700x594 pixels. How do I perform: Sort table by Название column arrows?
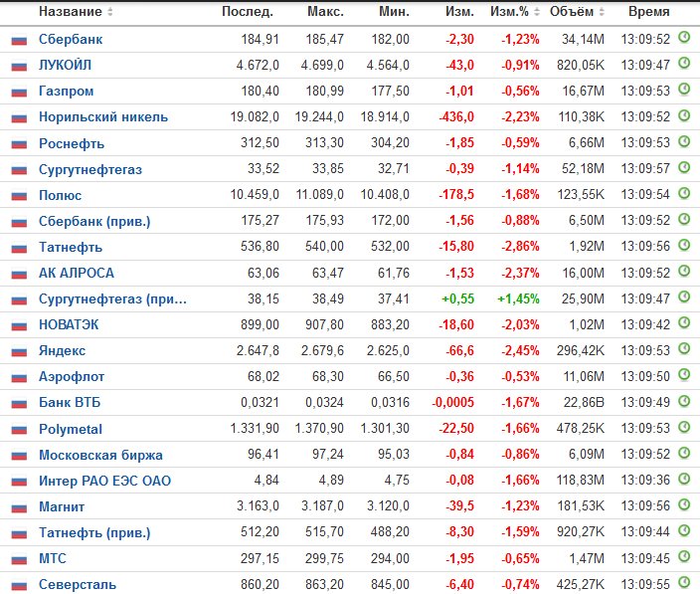click(109, 12)
